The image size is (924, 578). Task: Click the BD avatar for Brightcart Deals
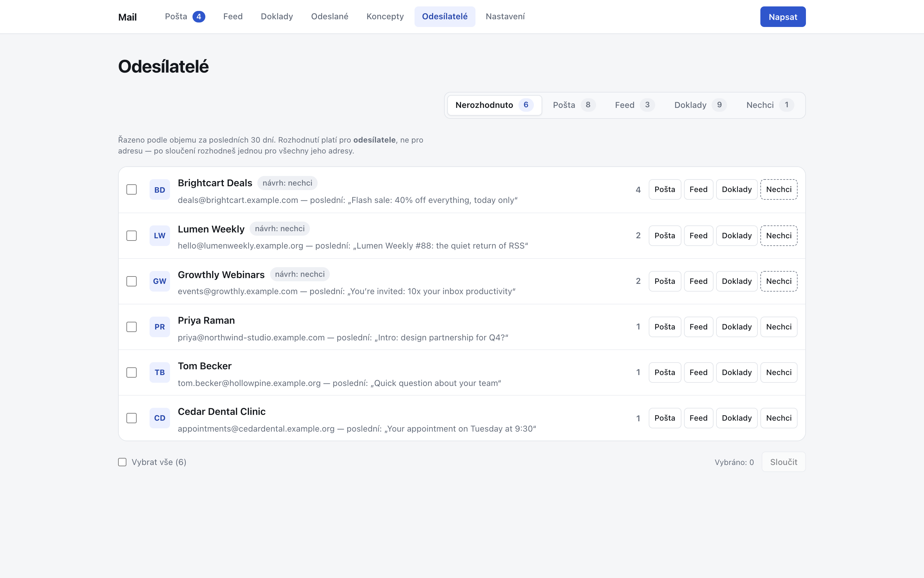pyautogui.click(x=159, y=189)
